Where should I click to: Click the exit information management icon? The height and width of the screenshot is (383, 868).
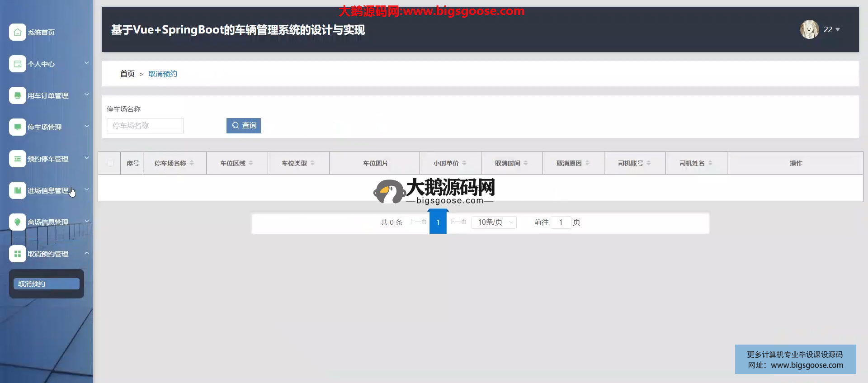click(17, 222)
